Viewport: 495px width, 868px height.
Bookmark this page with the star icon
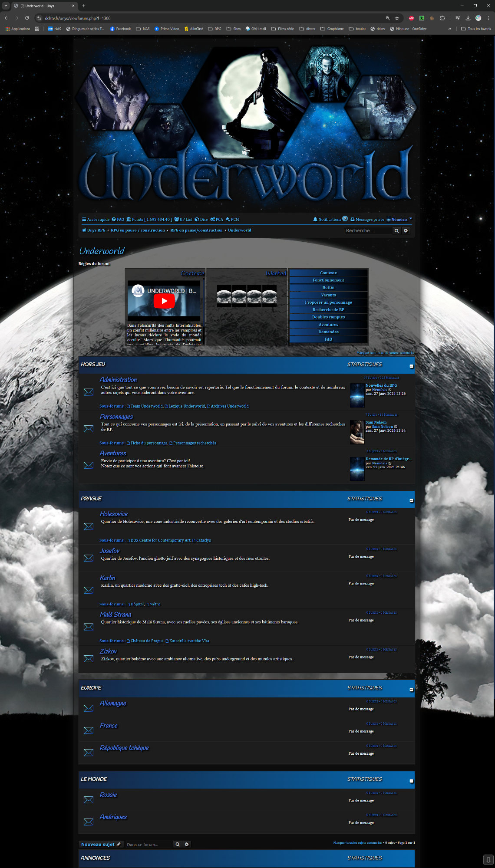(x=397, y=18)
